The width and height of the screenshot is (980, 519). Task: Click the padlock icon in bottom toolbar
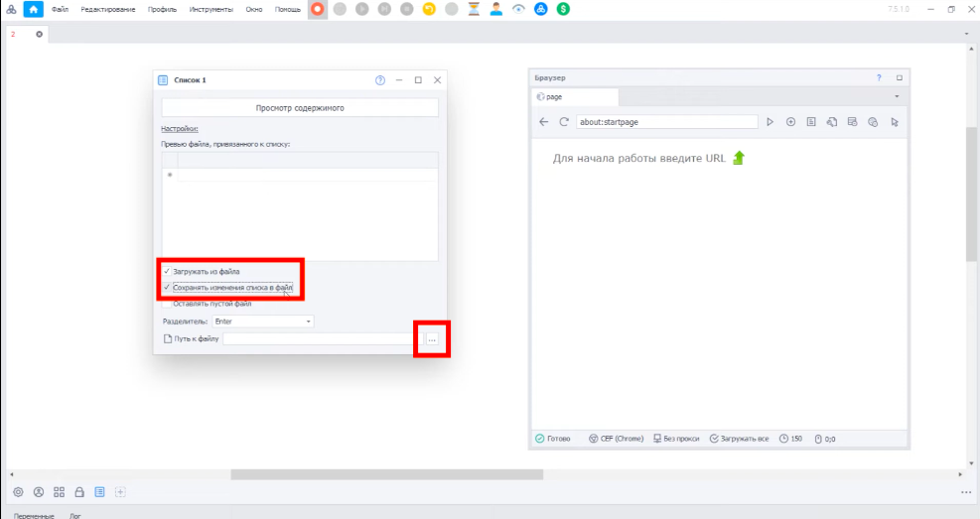click(79, 492)
